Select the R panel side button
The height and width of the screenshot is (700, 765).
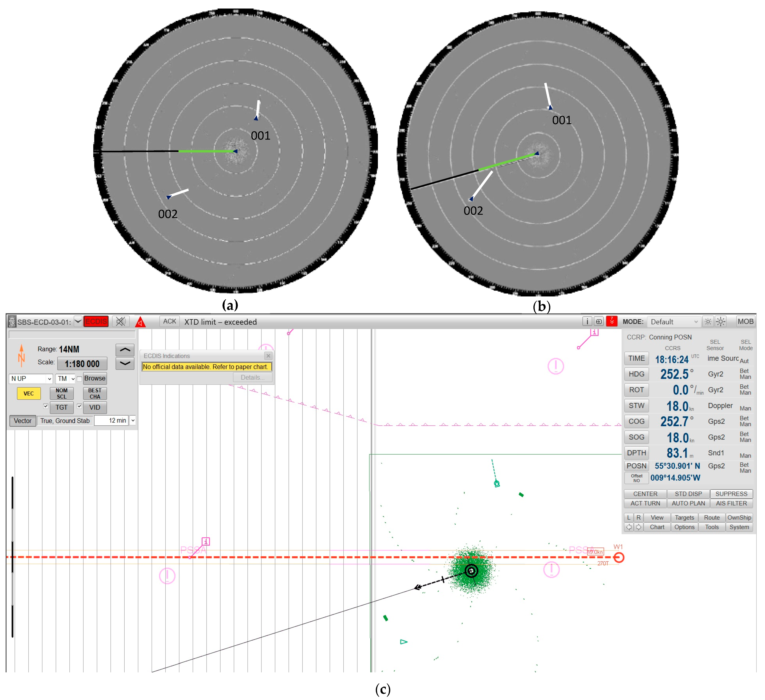[638, 518]
